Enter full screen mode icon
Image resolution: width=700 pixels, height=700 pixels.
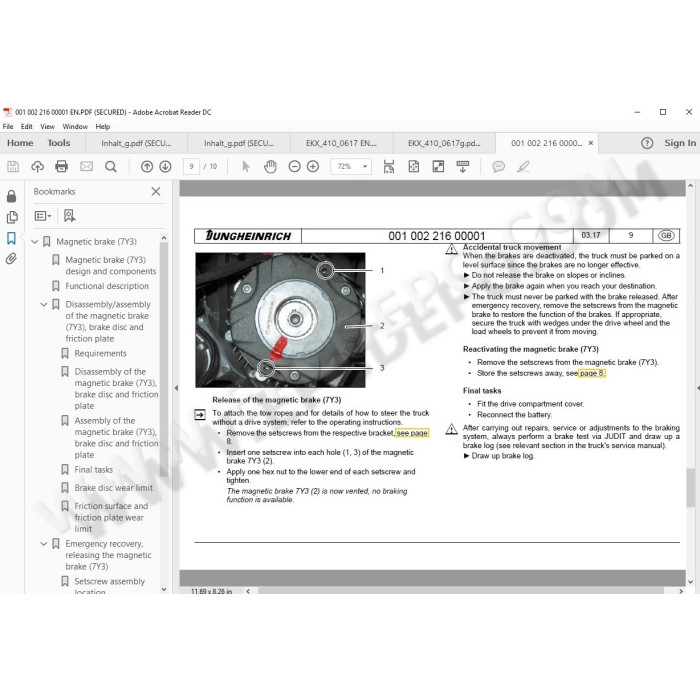(438, 167)
